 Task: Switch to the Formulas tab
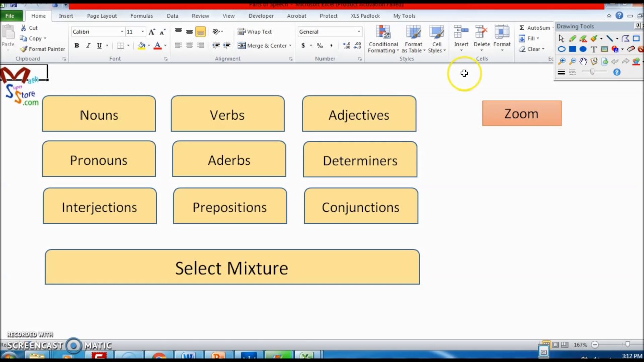141,16
